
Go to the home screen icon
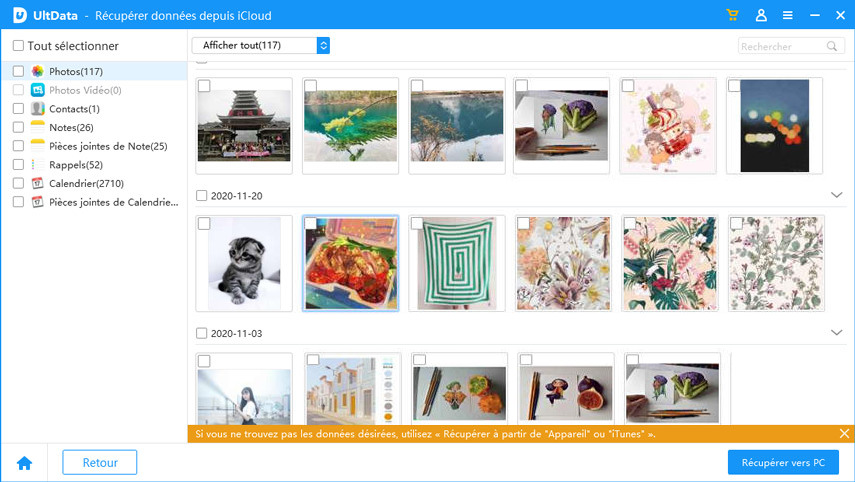[x=25, y=463]
